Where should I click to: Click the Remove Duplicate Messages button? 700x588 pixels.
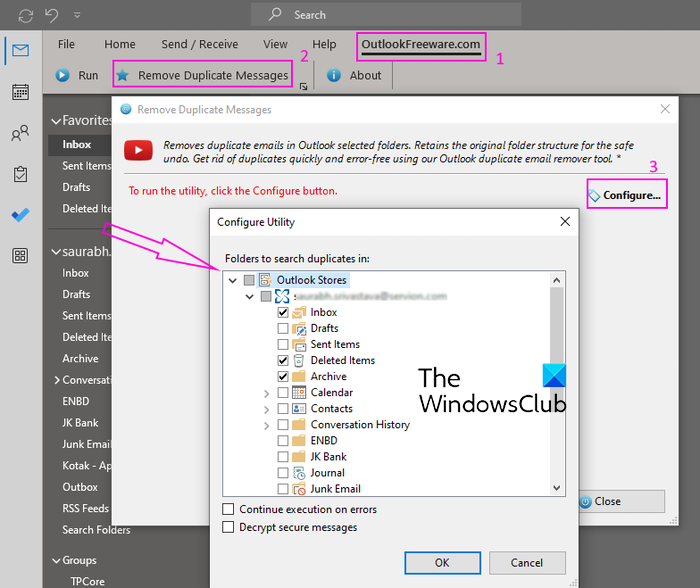coord(203,75)
